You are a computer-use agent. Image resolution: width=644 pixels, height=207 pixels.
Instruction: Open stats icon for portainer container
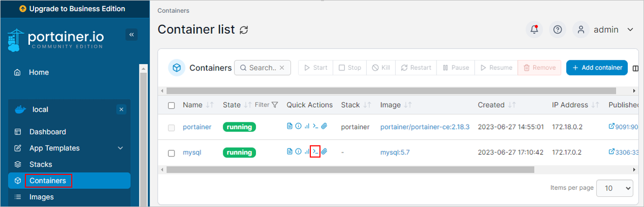(307, 126)
